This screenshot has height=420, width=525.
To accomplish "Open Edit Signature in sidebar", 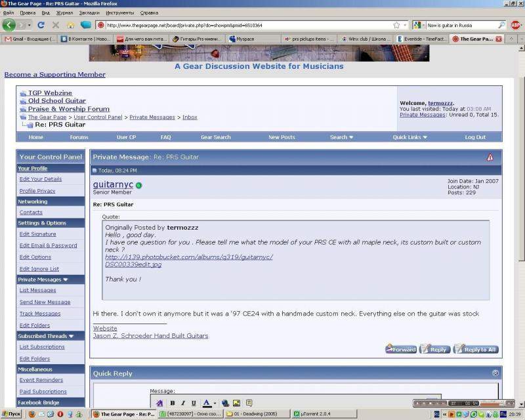I will coord(38,234).
